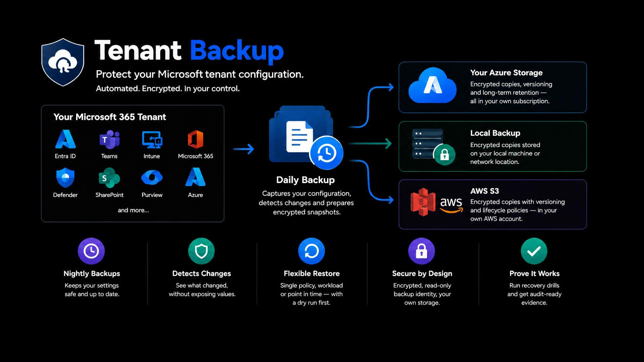This screenshot has width=644, height=362.
Task: Click the Tenant Backup shield logo
Action: (63, 62)
